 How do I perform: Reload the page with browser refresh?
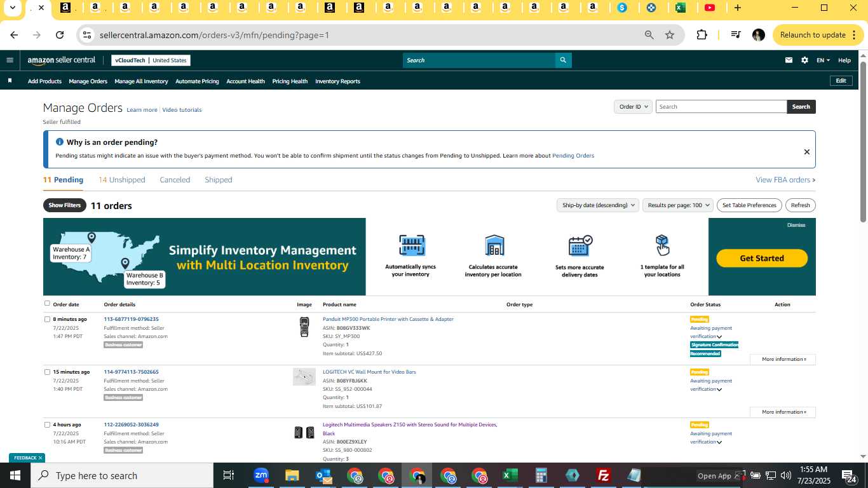pos(60,35)
